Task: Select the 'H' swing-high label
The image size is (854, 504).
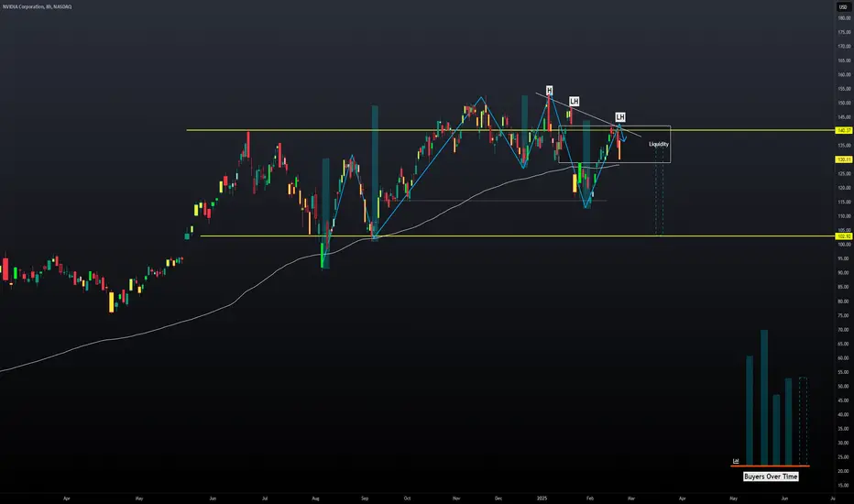Action: pyautogui.click(x=549, y=91)
